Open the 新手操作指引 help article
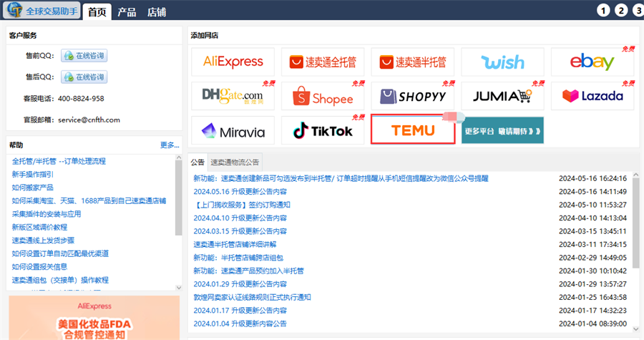 (32, 174)
